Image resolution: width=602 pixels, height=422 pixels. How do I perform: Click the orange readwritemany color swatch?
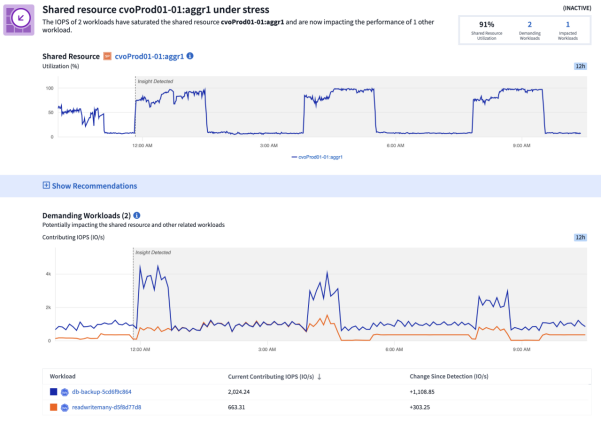click(51, 407)
